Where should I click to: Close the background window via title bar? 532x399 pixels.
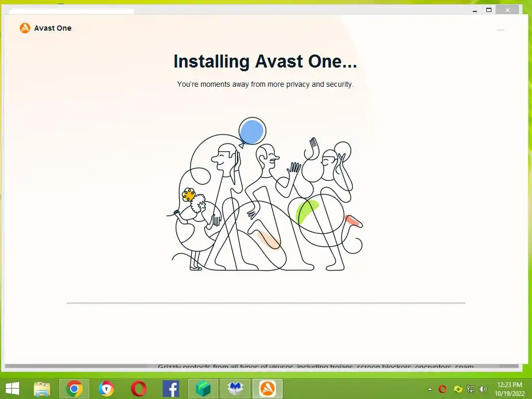(507, 10)
